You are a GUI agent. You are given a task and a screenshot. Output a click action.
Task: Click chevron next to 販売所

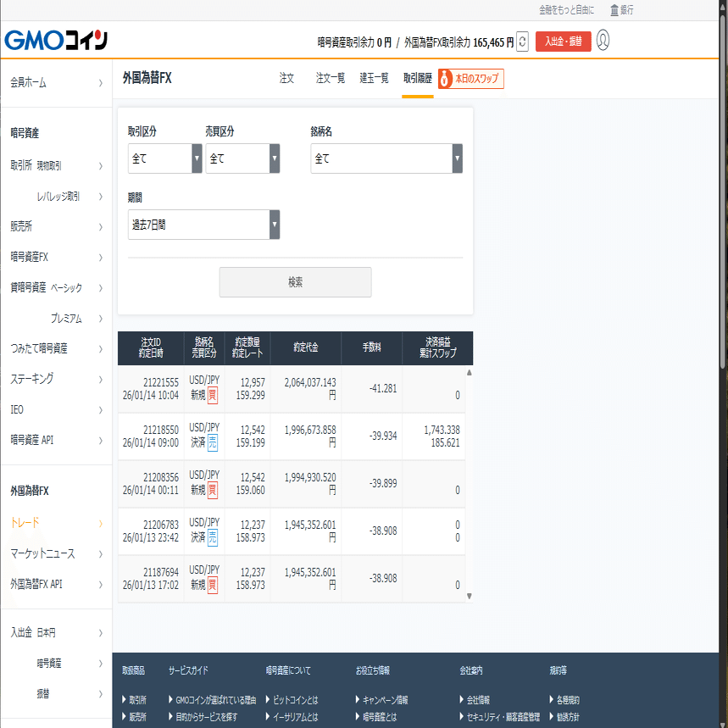tap(101, 226)
